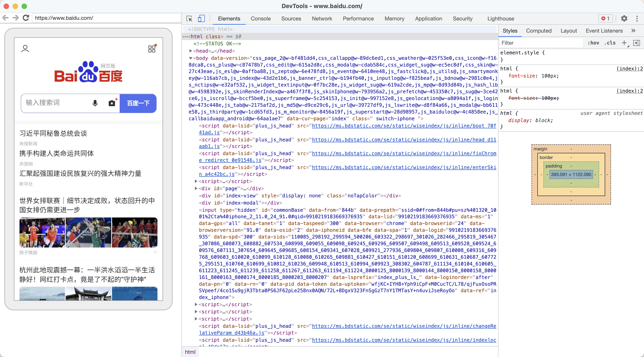Select the html class element row
The height and width of the screenshot is (357, 644).
[x=340, y=37]
